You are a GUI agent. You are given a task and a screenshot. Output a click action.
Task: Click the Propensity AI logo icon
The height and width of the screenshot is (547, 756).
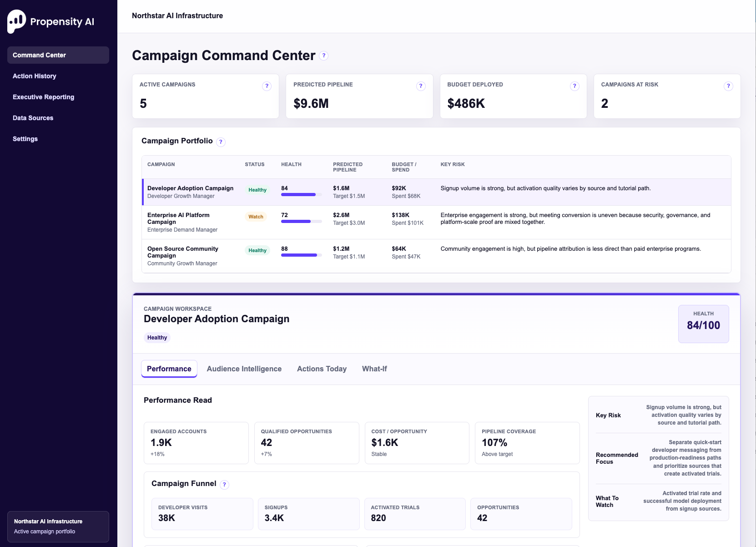coord(17,21)
